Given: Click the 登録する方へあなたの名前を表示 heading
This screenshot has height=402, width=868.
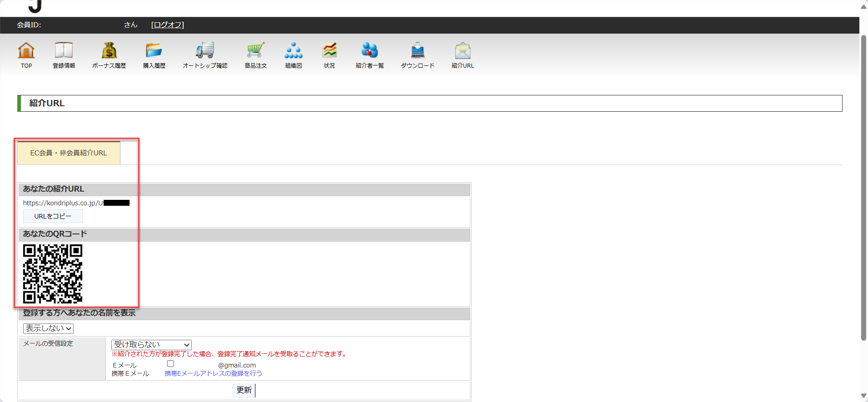Looking at the screenshot, I should pos(79,313).
